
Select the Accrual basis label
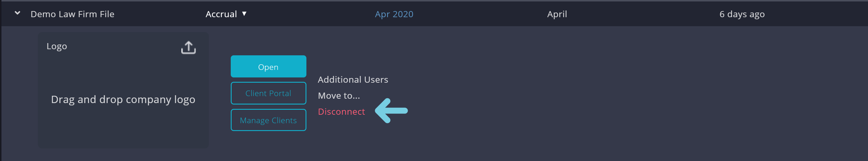(x=221, y=14)
